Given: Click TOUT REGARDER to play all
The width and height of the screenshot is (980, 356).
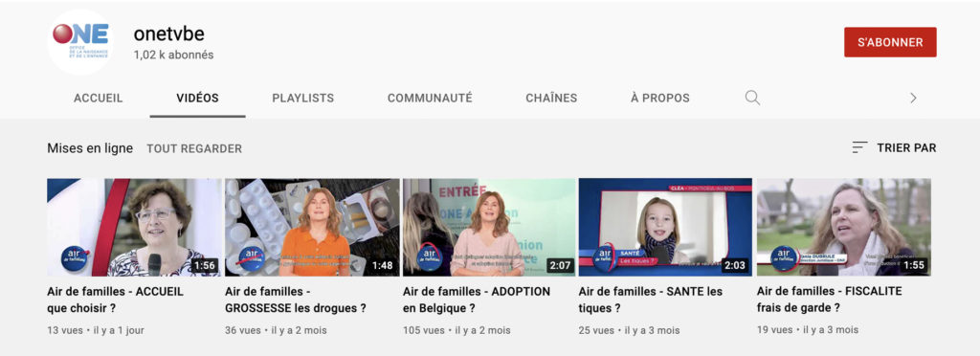Looking at the screenshot, I should pos(194,148).
